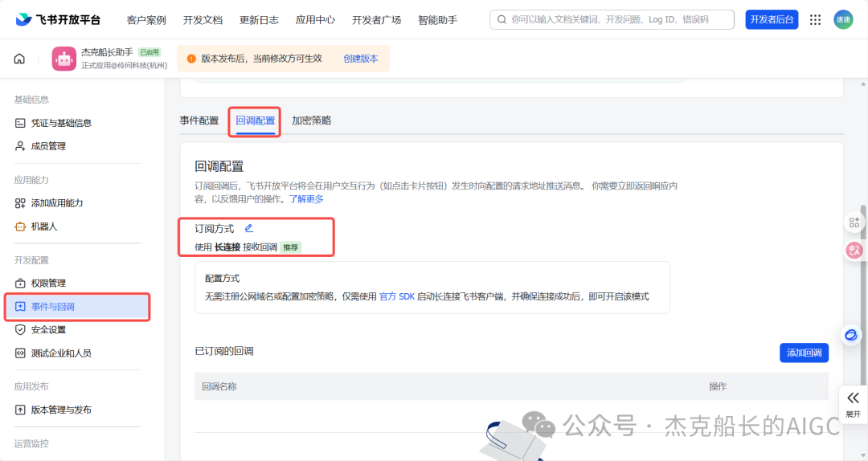Image resolution: width=868 pixels, height=461 pixels.
Task: Click the pink translate floating icon
Action: (x=854, y=250)
